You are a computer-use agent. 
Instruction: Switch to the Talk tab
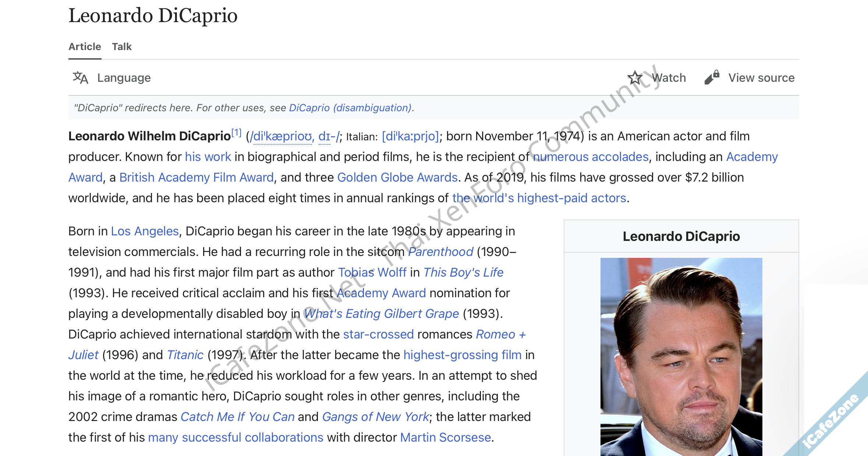(121, 46)
